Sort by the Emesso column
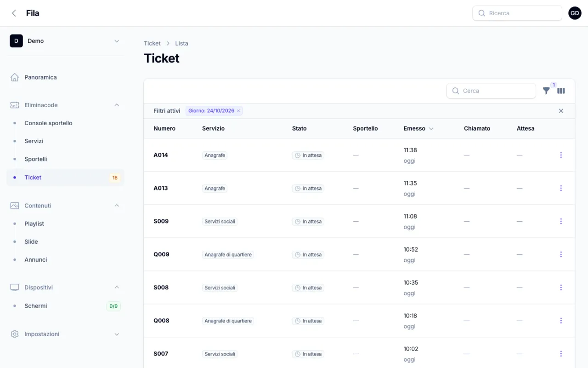The image size is (588, 368). (418, 129)
